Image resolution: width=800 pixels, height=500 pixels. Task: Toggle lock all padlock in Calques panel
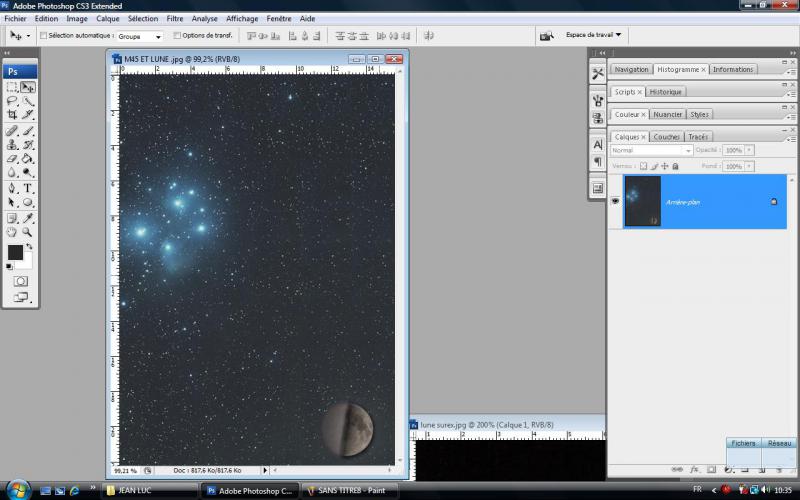(x=676, y=166)
